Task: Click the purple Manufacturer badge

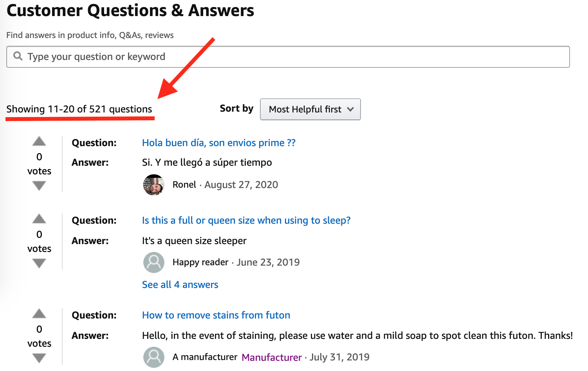Action: tap(272, 357)
